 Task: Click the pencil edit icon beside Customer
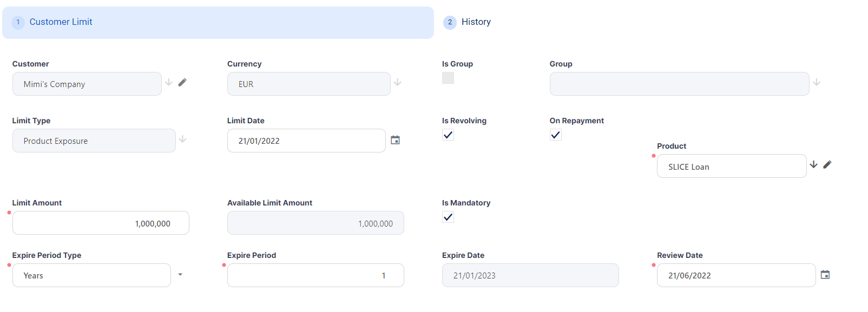[182, 82]
